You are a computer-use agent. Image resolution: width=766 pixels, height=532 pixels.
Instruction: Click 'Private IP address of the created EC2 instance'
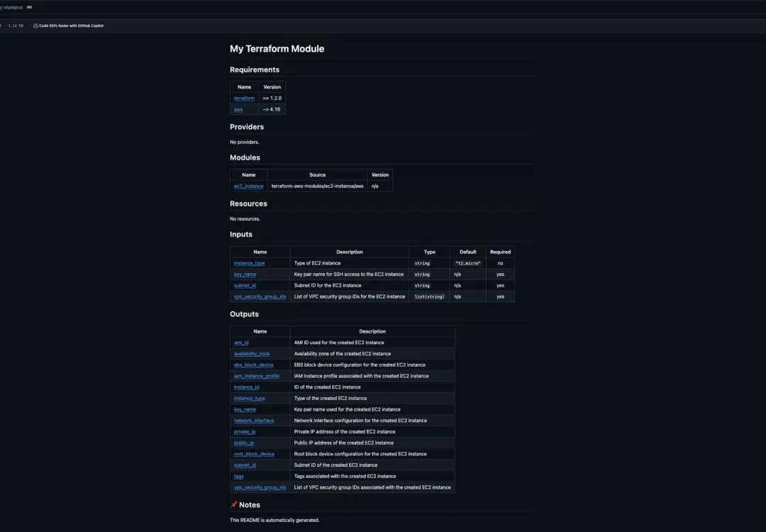(345, 432)
